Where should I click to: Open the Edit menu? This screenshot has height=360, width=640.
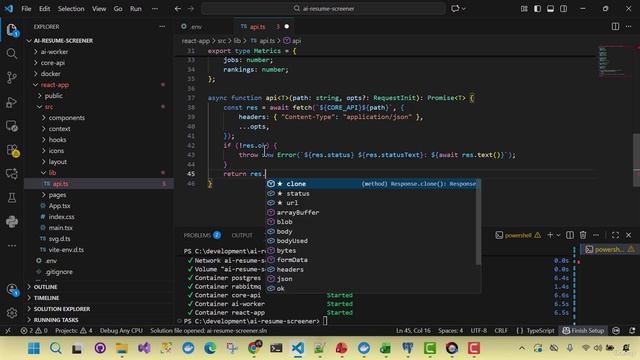[x=44, y=9]
